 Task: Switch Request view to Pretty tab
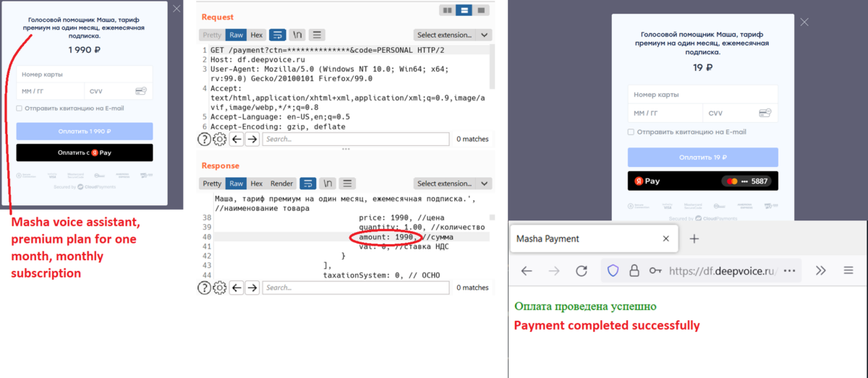[x=212, y=35]
